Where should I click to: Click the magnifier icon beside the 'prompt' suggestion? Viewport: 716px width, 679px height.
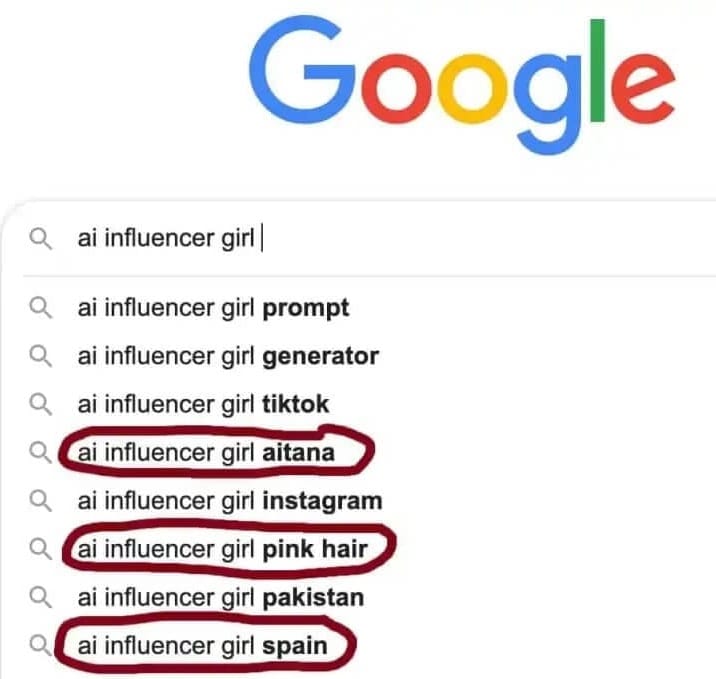coord(40,307)
